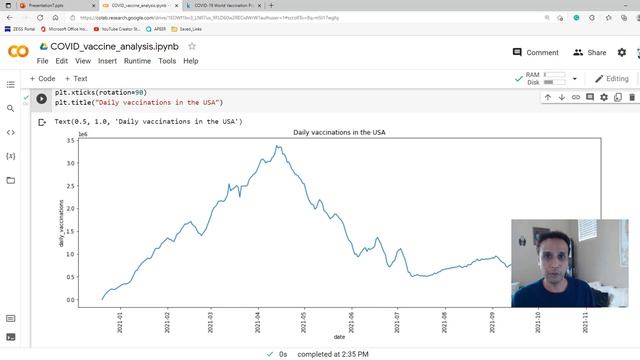
Task: Open the ZEISS Portal bookmark
Action: tap(20, 29)
